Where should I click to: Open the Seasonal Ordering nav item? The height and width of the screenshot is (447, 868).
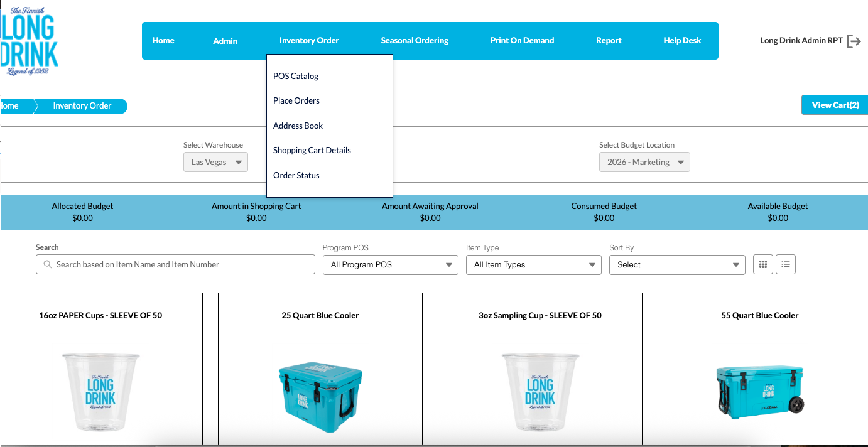click(415, 41)
